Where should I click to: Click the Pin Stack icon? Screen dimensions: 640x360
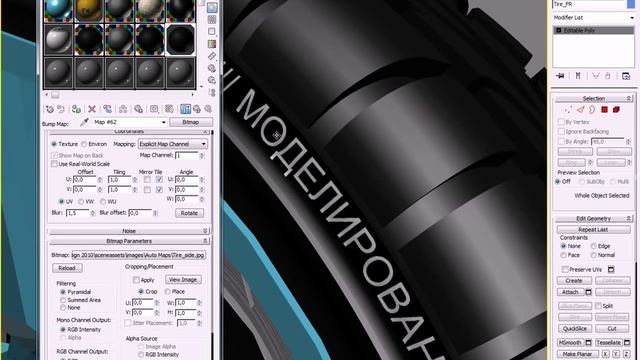click(560, 76)
